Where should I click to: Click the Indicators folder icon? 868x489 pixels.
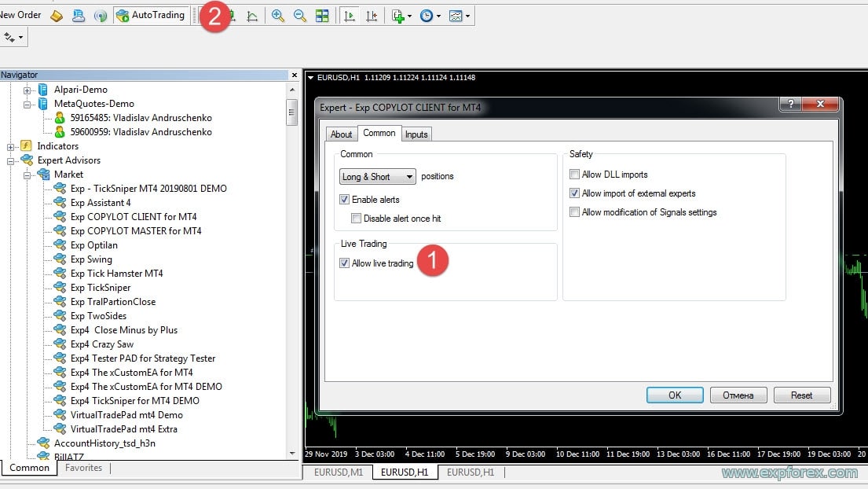click(26, 146)
